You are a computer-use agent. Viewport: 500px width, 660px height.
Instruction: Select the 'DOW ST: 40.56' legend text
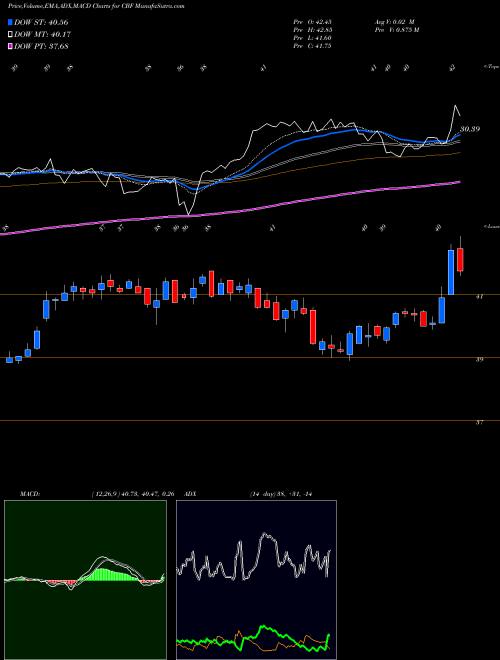[41, 22]
